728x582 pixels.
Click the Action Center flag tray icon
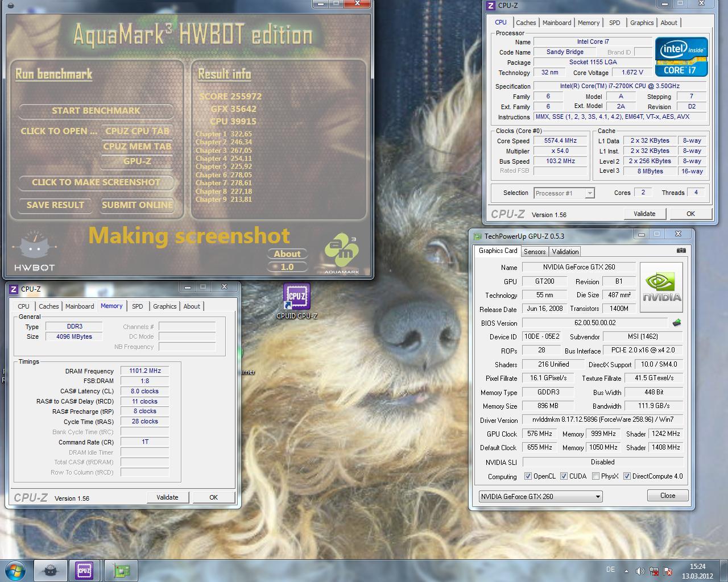pos(668,571)
